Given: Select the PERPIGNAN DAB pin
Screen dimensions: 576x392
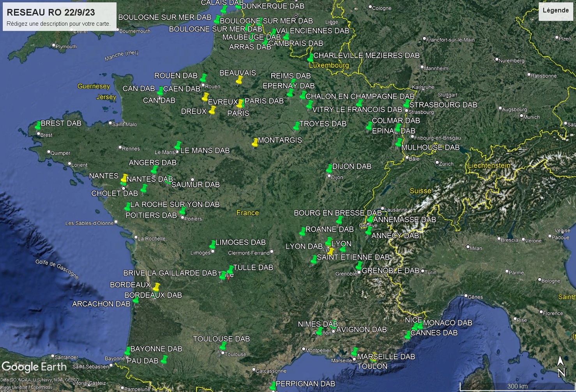Looking at the screenshot, I should click(273, 386).
